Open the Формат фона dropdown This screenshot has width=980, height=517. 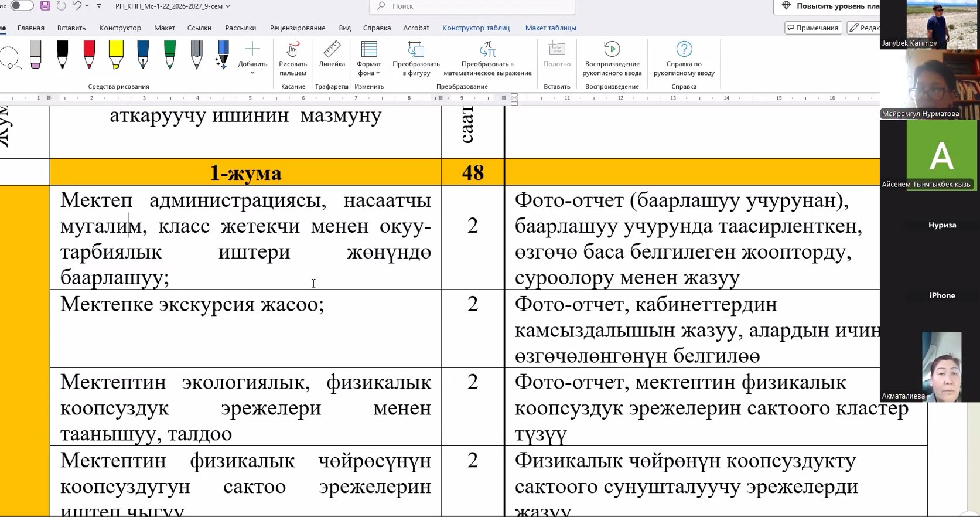tap(368, 59)
